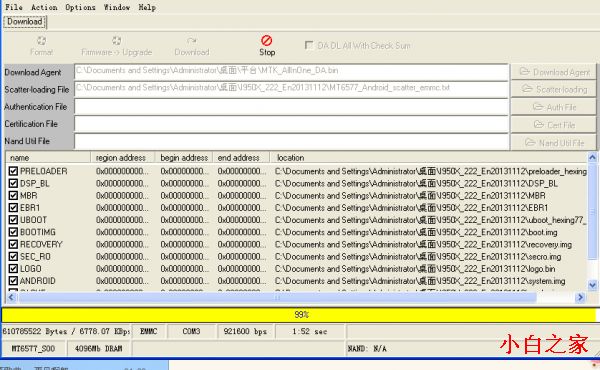Uncheck the MBR partition checkbox
The height and width of the screenshot is (370, 600).
pos(13,196)
